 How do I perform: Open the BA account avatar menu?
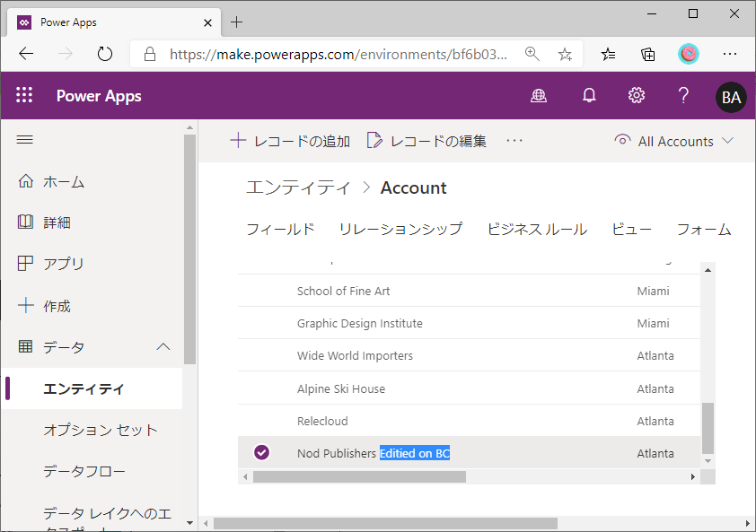(731, 97)
